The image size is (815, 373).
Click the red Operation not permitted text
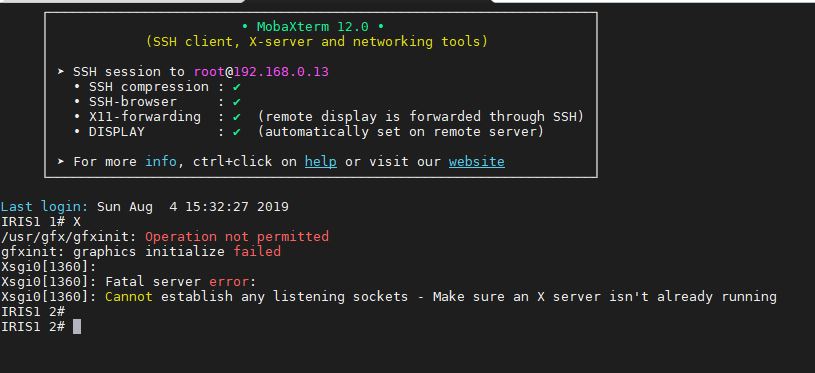click(237, 237)
